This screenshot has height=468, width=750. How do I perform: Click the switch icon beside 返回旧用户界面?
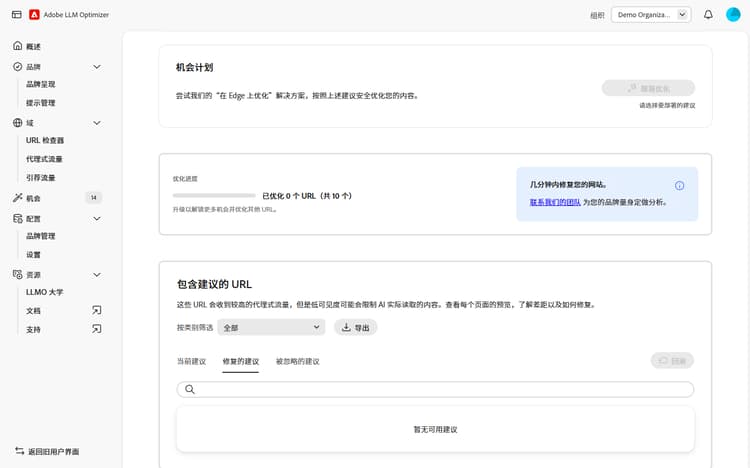click(20, 451)
